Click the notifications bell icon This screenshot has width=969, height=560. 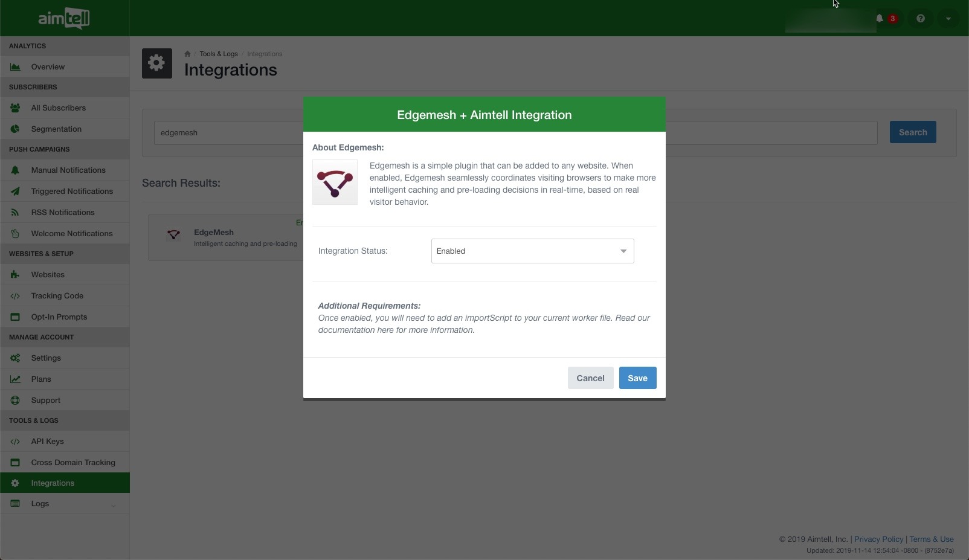[880, 18]
